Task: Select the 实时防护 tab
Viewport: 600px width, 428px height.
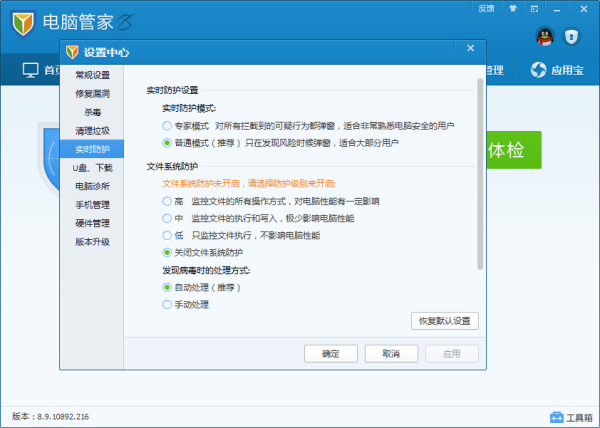Action: pos(92,149)
